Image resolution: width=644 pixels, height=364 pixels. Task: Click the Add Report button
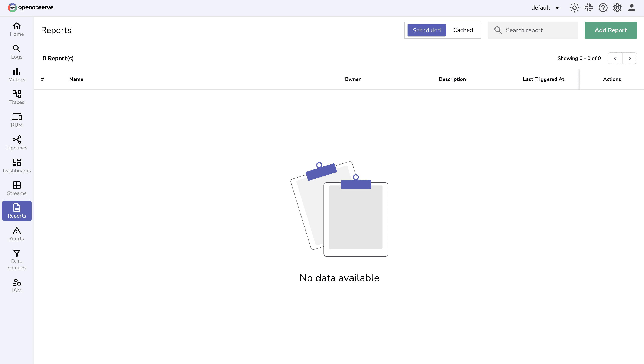click(611, 30)
